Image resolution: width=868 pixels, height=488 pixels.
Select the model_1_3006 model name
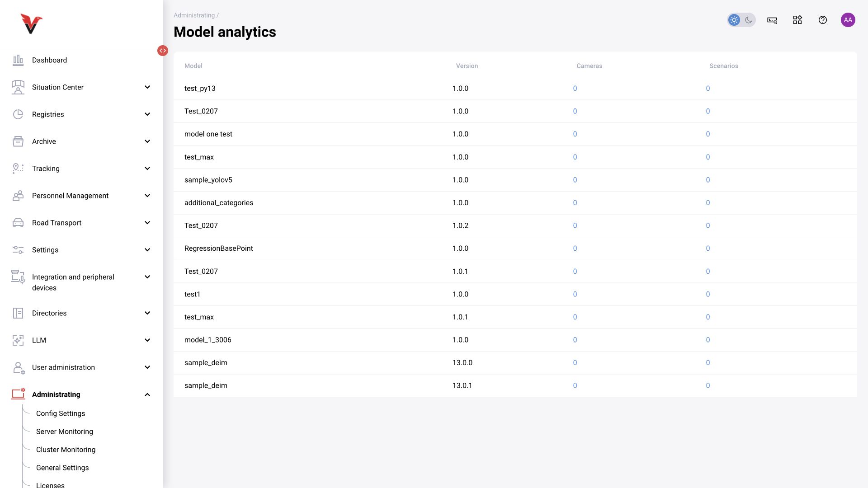pos(208,340)
